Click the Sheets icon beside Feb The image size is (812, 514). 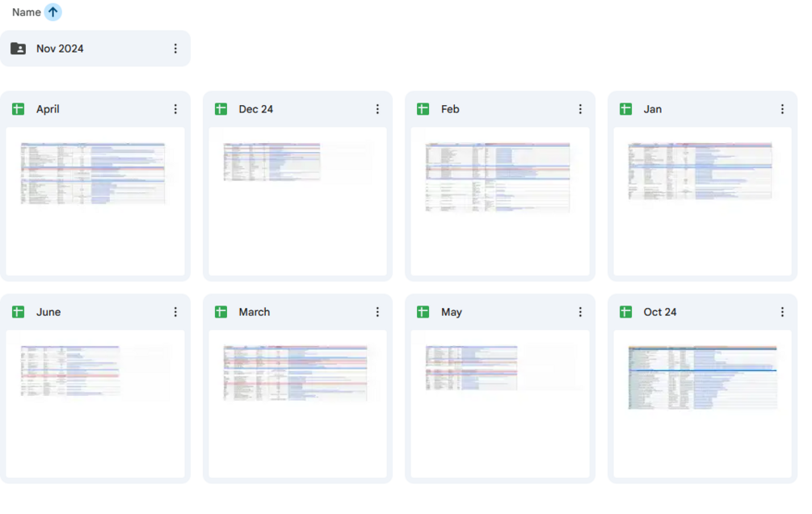423,109
